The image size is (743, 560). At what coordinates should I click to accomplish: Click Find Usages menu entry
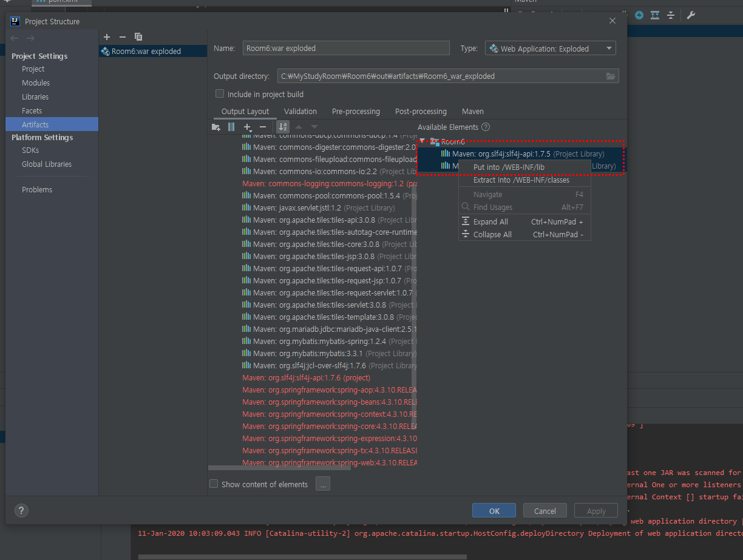(524, 207)
